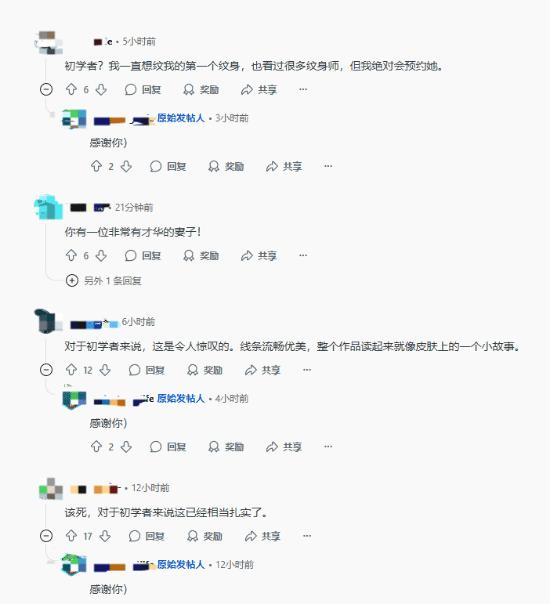Image resolution: width=550 pixels, height=604 pixels.
Task: Open more options on the 6-vote top comment
Action: point(303,89)
